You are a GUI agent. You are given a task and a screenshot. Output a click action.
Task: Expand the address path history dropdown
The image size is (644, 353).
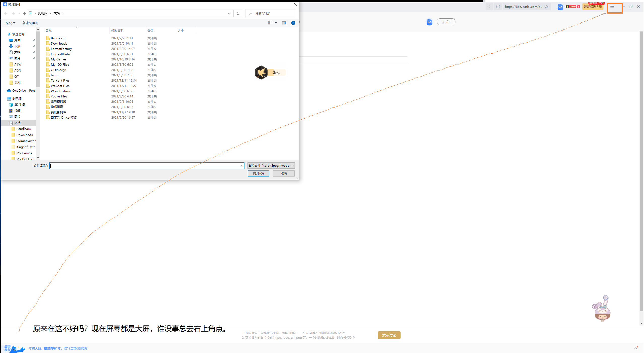(229, 13)
